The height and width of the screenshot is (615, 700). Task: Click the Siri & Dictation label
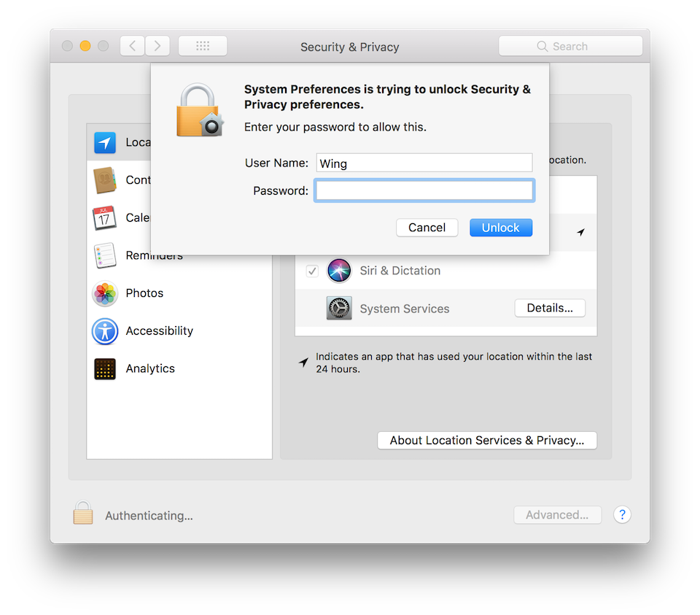(x=400, y=271)
